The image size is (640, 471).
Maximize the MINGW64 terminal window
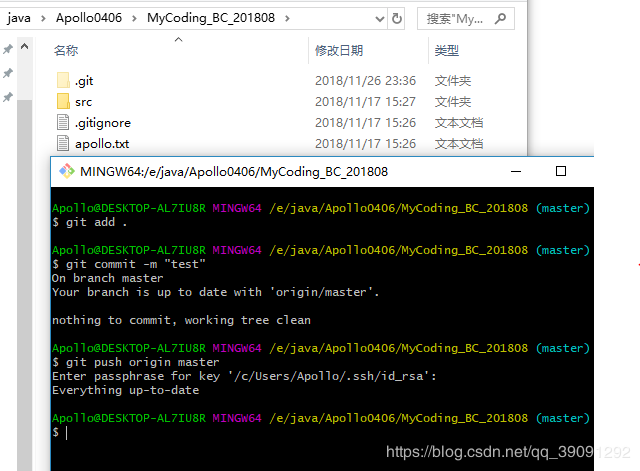coord(561,171)
